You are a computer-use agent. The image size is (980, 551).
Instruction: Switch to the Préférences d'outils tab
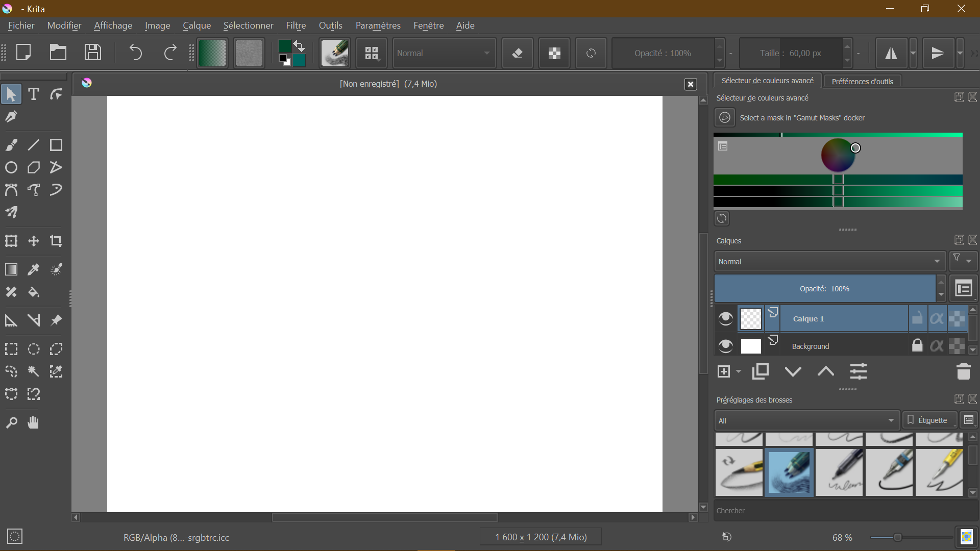pyautogui.click(x=862, y=81)
